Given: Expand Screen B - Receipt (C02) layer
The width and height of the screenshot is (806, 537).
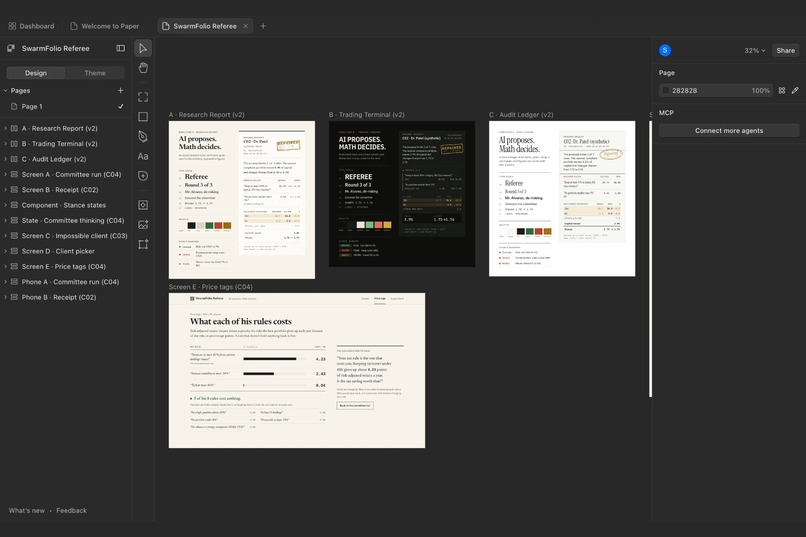Looking at the screenshot, I should [x=5, y=190].
